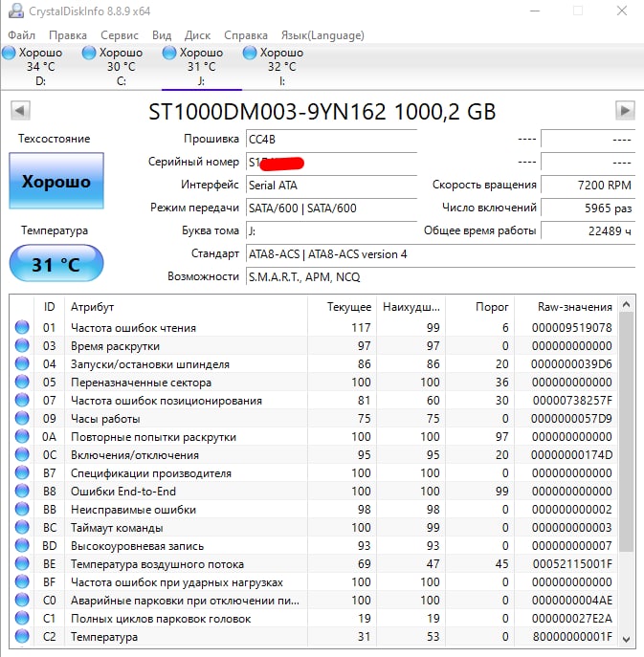Click the ID column header

[49, 307]
